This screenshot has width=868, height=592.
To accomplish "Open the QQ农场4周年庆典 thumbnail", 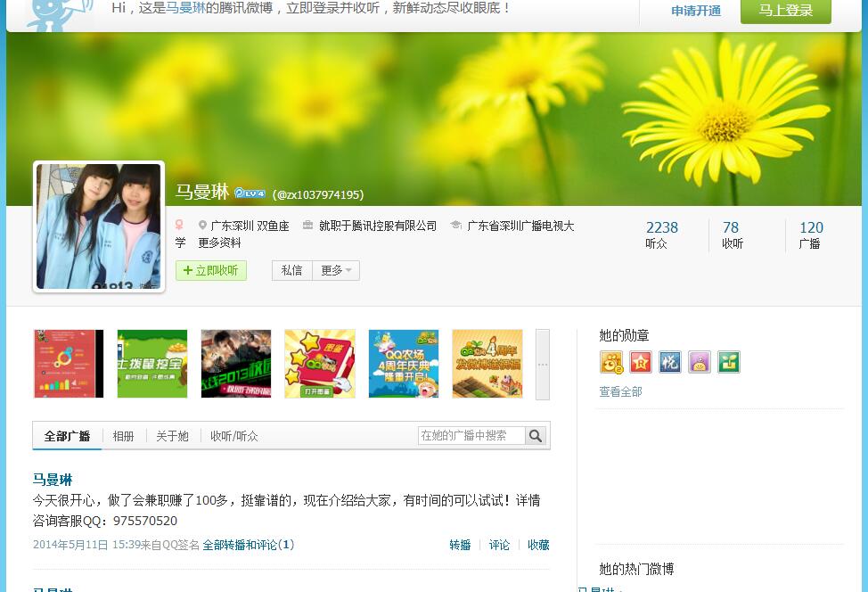I will click(x=404, y=364).
